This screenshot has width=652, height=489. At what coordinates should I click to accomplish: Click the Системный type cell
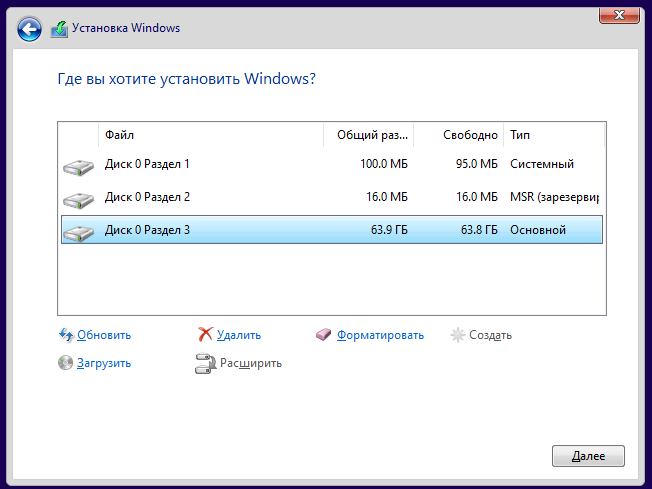[542, 164]
